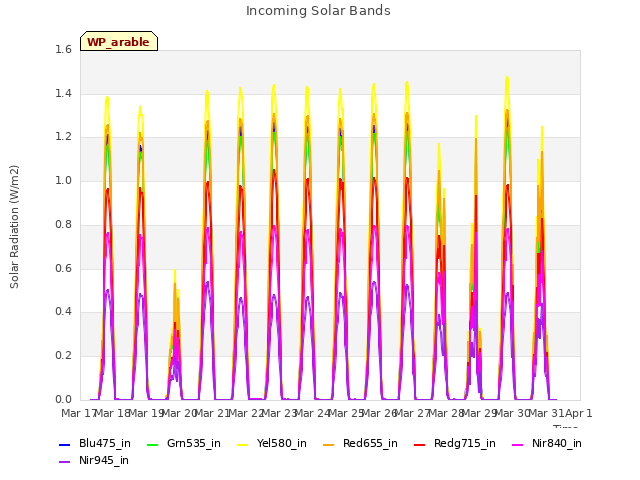This screenshot has width=640, height=480.
Task: Click the Incoming Solar Bands chart title
Action: click(x=318, y=11)
